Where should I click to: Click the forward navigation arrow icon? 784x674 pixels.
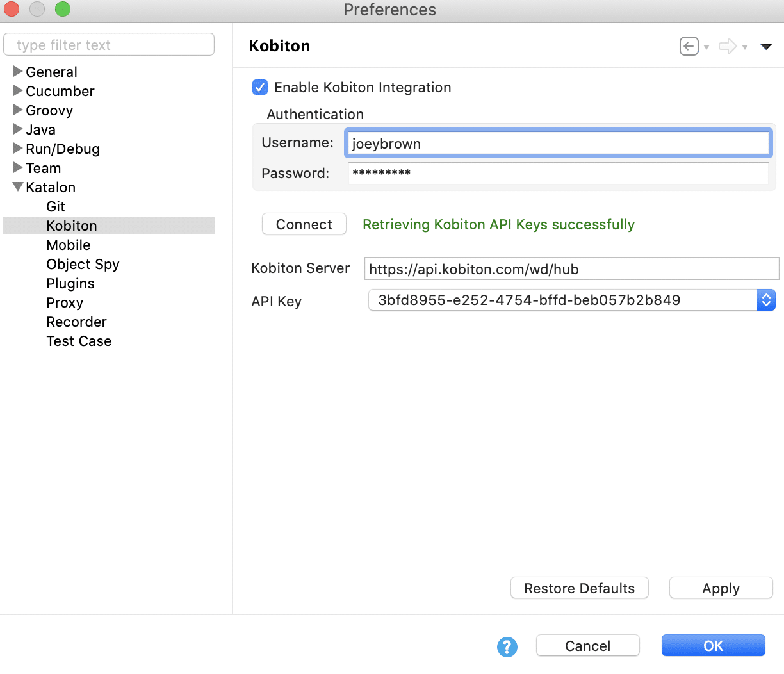728,46
